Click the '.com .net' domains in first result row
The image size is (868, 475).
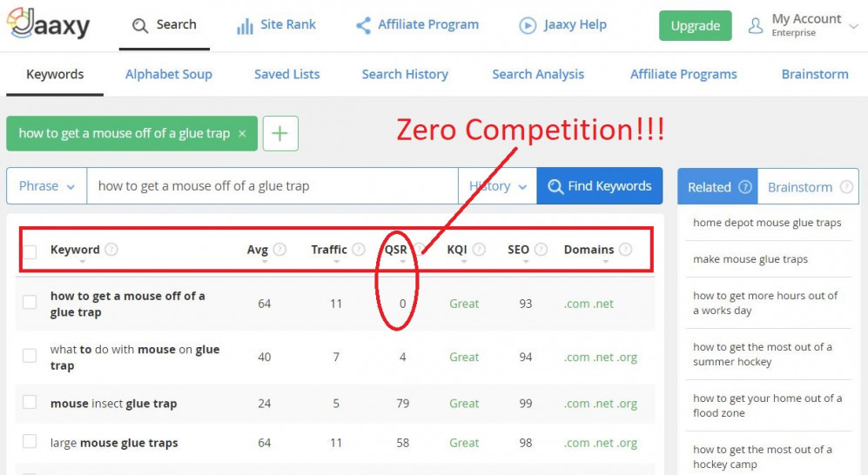pyautogui.click(x=589, y=304)
